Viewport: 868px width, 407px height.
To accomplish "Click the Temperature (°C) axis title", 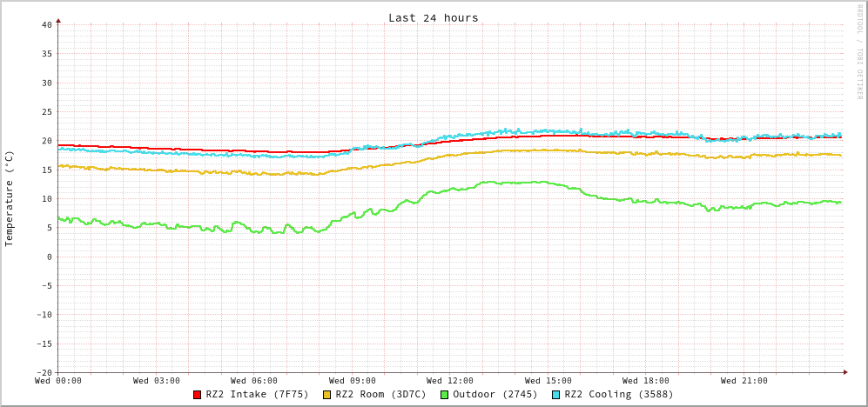I will [10, 198].
